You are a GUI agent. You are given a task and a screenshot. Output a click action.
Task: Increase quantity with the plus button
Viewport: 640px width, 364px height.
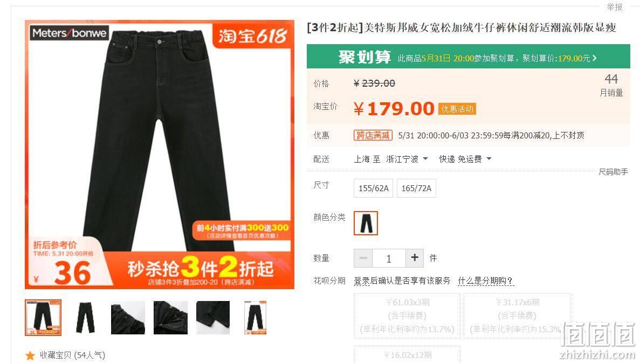[414, 258]
